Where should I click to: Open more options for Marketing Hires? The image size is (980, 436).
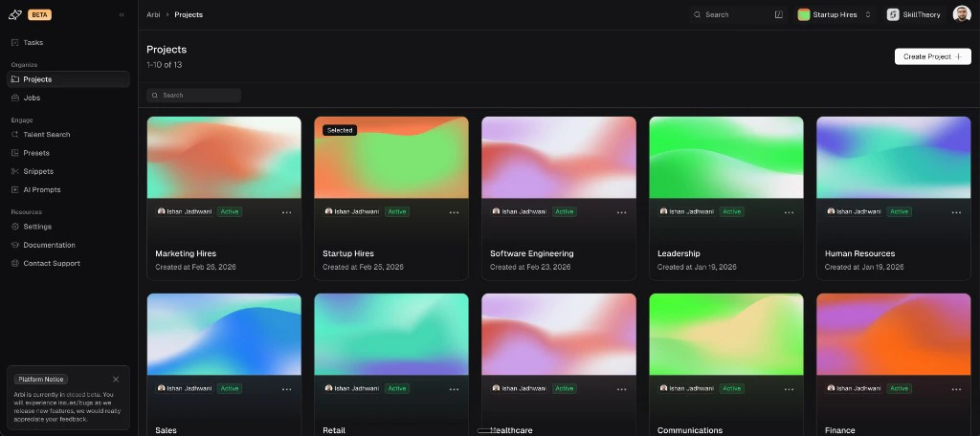[287, 212]
